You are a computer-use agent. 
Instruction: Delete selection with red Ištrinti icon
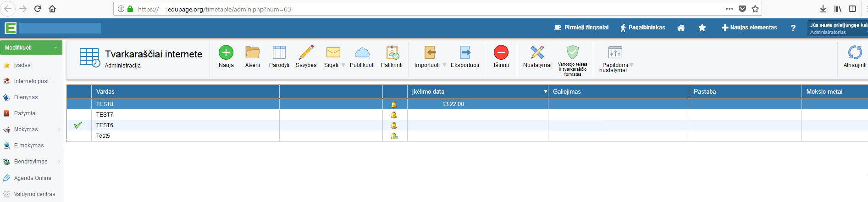tap(501, 53)
